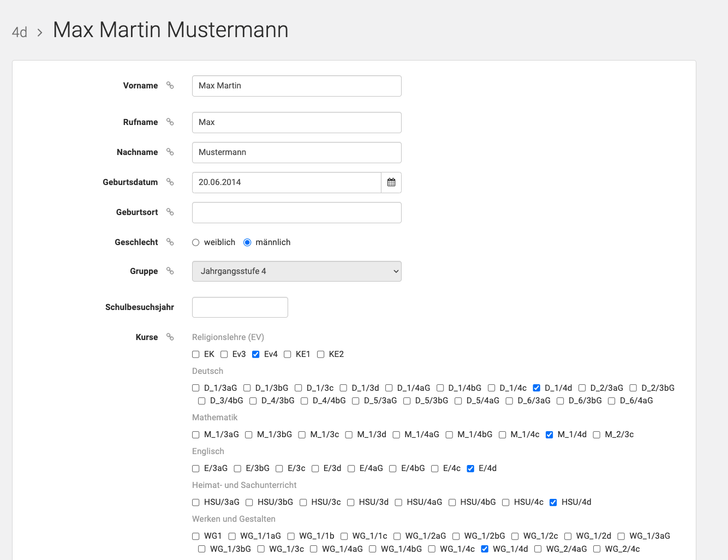Check the WG_1/2d course checkbox
The height and width of the screenshot is (560, 728).
tap(568, 537)
